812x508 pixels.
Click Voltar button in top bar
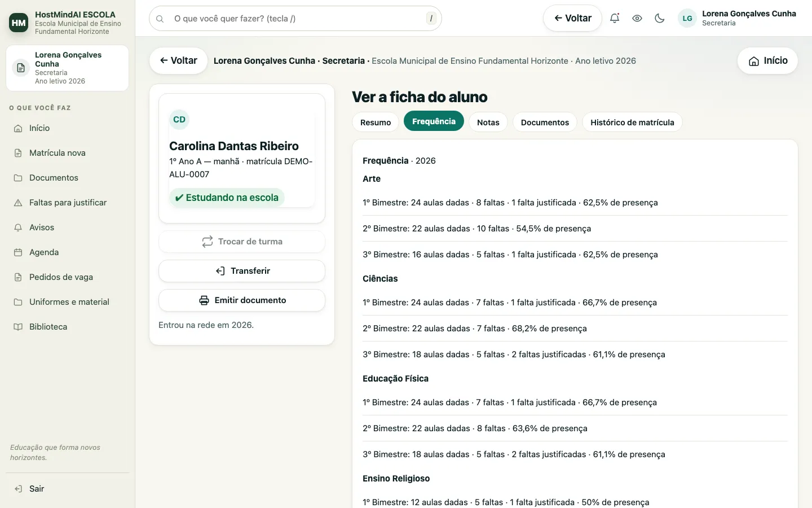point(572,18)
